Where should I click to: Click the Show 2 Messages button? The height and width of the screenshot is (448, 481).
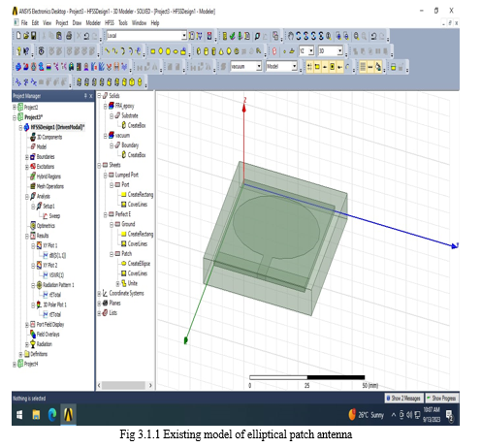(403, 399)
